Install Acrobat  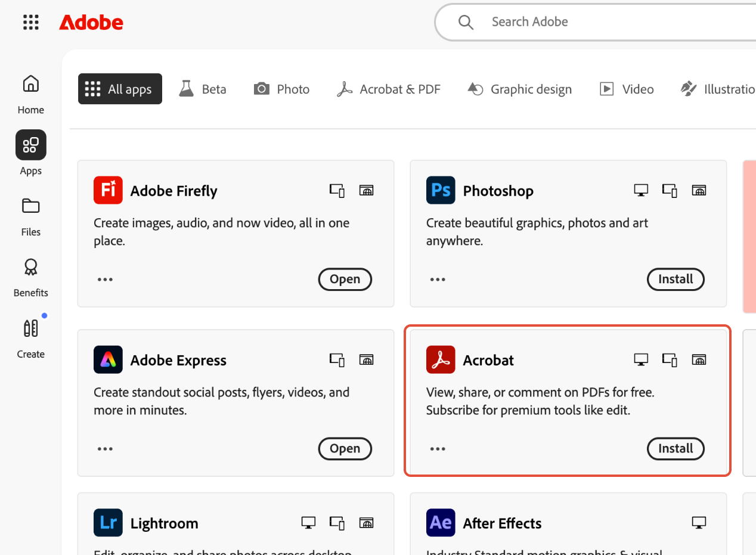point(676,448)
